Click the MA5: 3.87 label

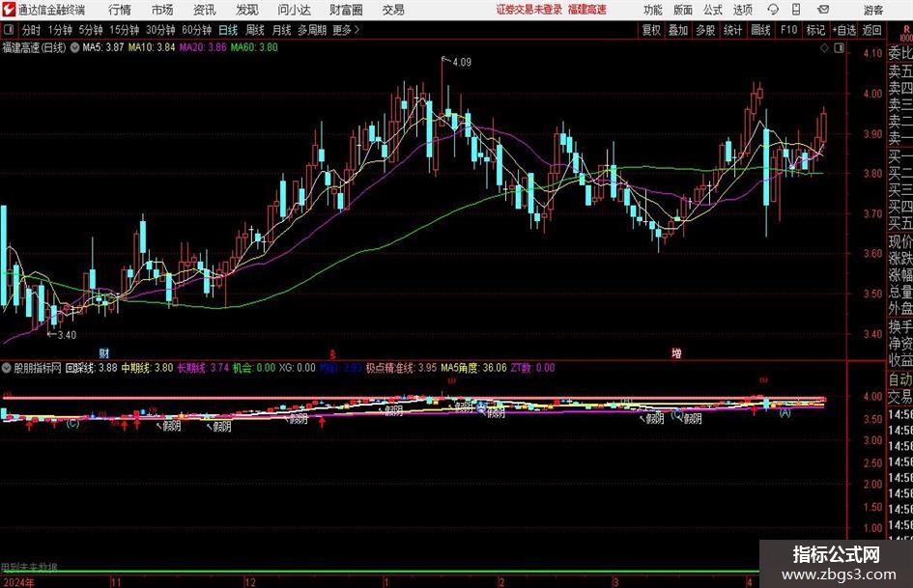click(x=103, y=47)
